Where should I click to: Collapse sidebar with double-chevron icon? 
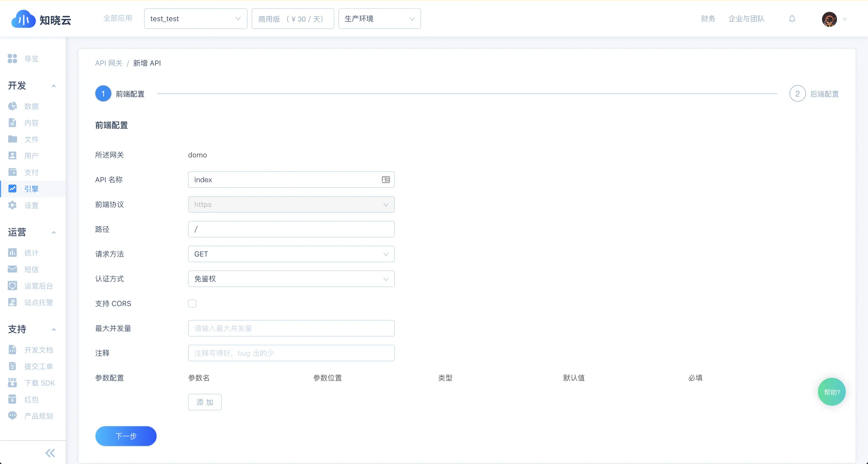[x=50, y=453]
